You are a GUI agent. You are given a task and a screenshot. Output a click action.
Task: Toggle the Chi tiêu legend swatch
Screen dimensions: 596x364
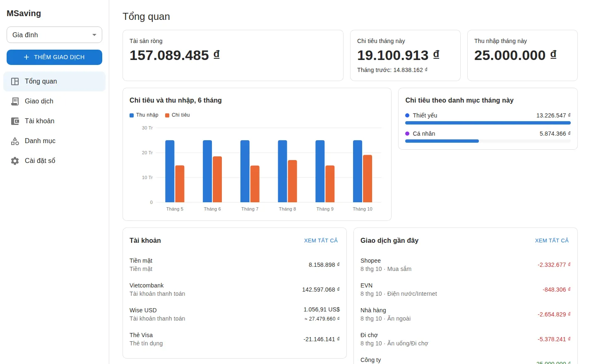[x=167, y=115]
